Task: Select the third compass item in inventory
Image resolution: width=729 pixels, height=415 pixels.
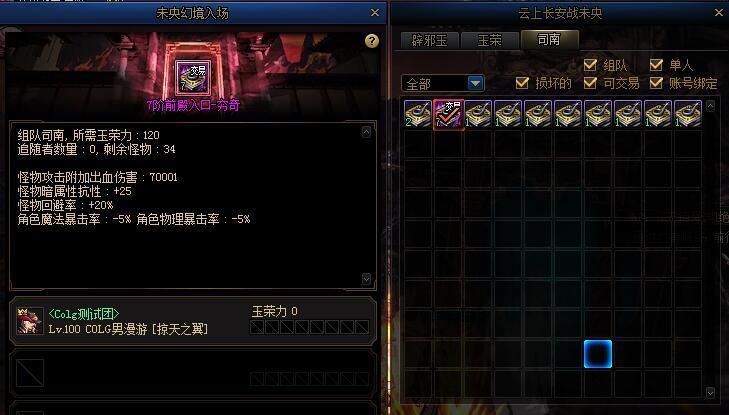Action: click(x=478, y=114)
